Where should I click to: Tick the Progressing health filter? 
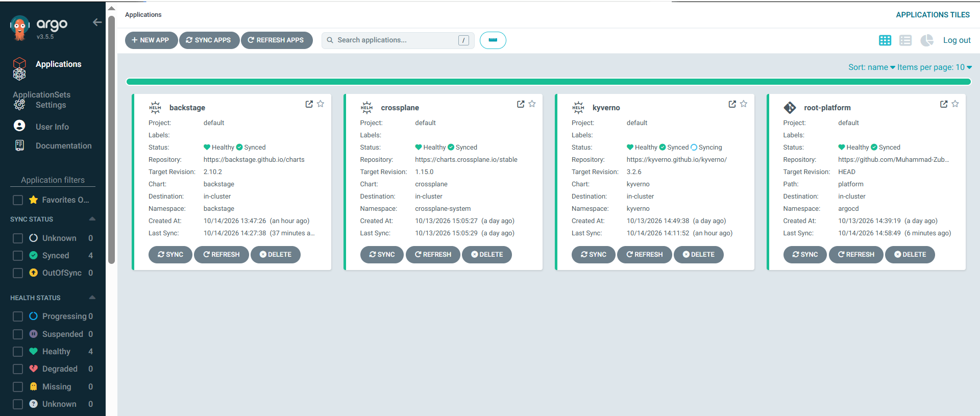(x=18, y=316)
